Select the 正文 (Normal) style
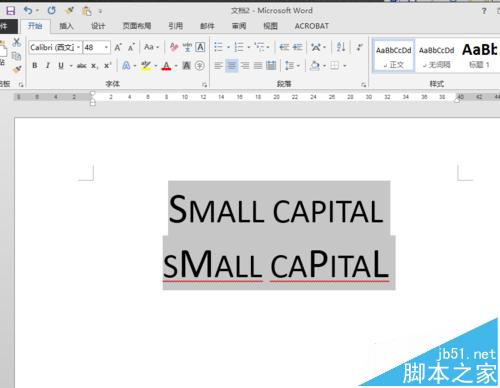 394,56
